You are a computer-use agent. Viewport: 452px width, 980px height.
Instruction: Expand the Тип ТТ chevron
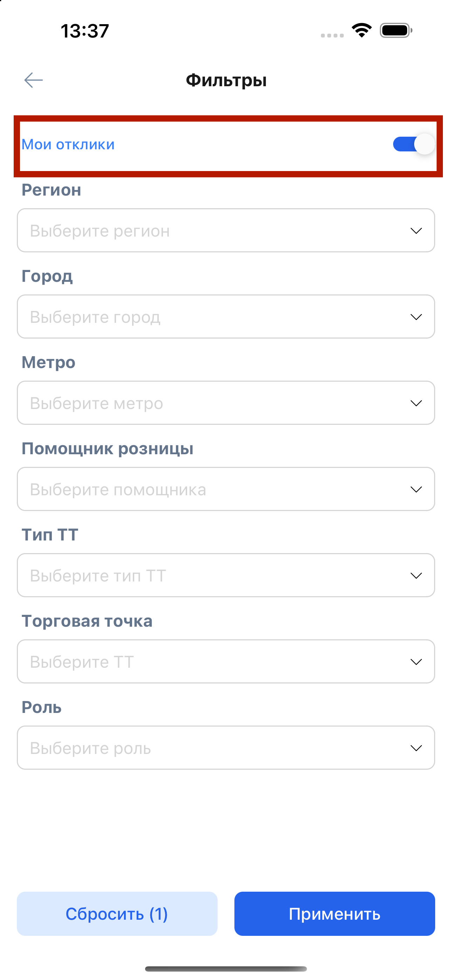[416, 576]
